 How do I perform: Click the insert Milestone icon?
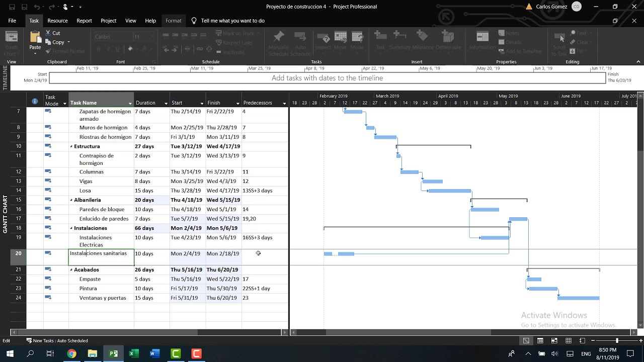tap(423, 36)
